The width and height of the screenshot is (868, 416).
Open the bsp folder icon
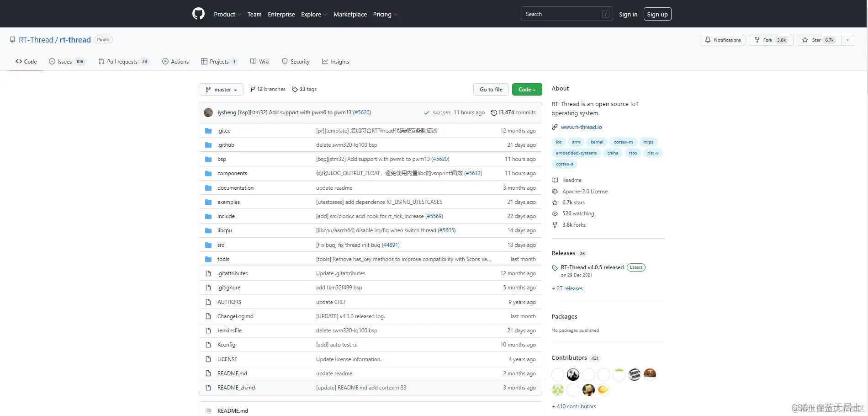208,159
